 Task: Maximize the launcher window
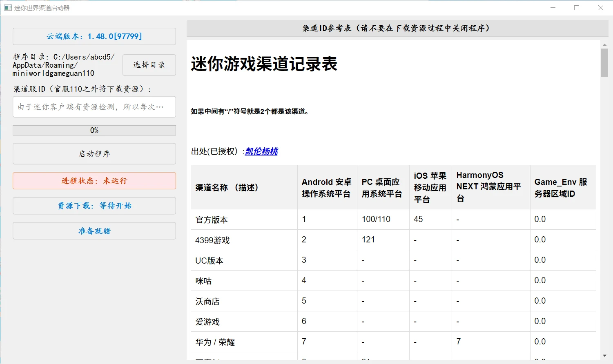point(577,8)
